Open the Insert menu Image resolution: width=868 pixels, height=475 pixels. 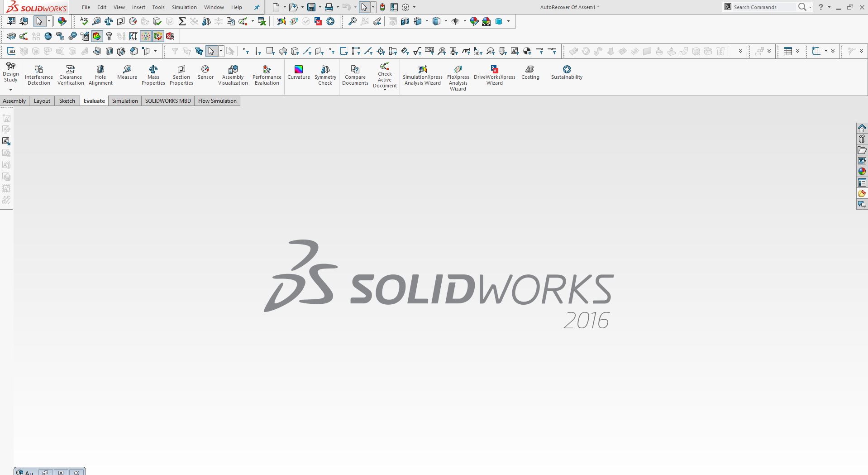click(x=138, y=7)
